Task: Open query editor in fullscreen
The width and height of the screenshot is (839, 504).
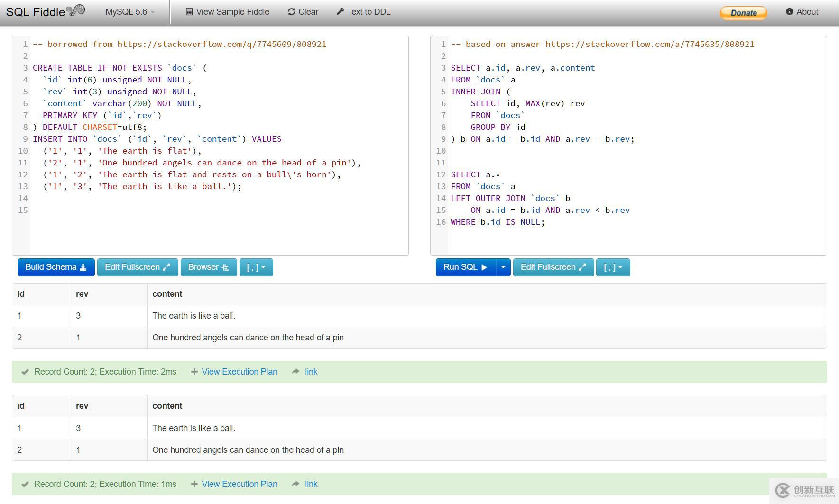Action: pos(553,267)
